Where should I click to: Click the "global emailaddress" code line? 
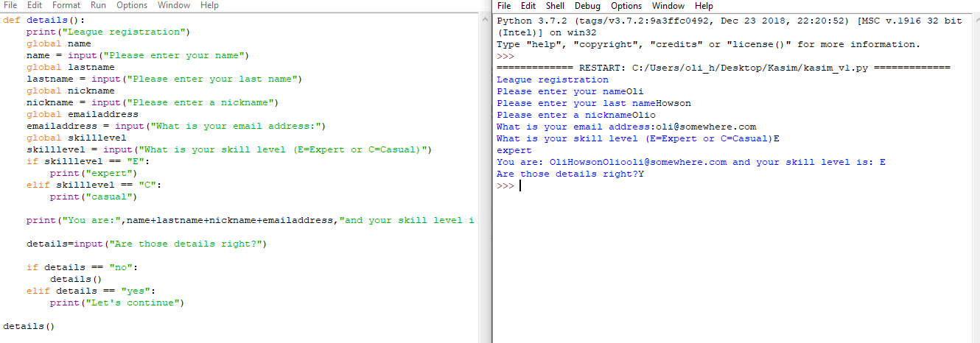pos(83,115)
